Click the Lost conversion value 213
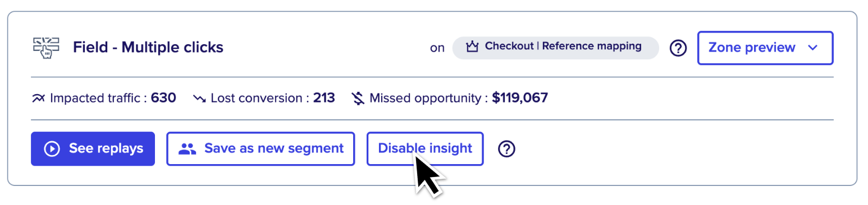 (x=324, y=99)
